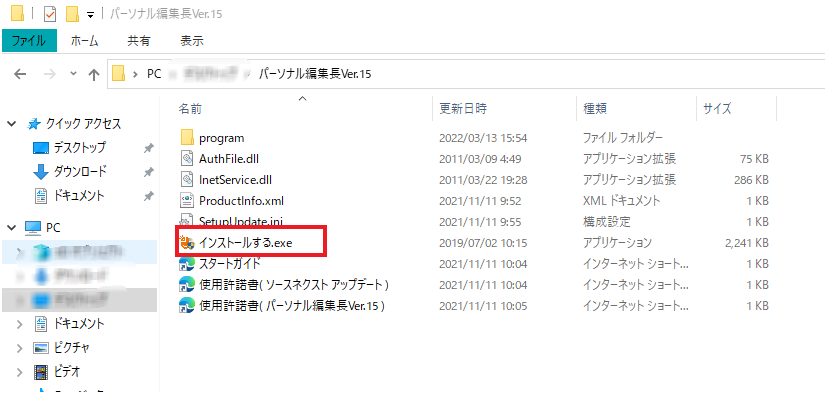The width and height of the screenshot is (826, 395).
Task: Open デスクトップ in quick access
Action: pos(79,148)
